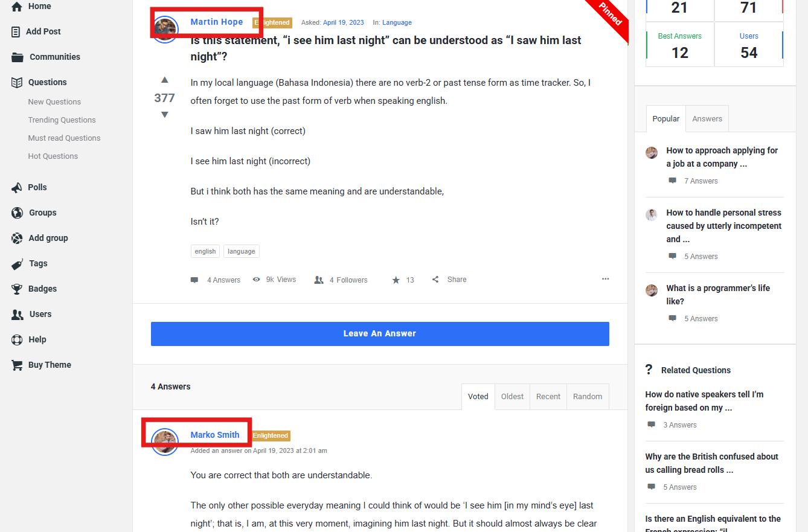Click Marko Smith's avatar thumbnail

tap(165, 442)
